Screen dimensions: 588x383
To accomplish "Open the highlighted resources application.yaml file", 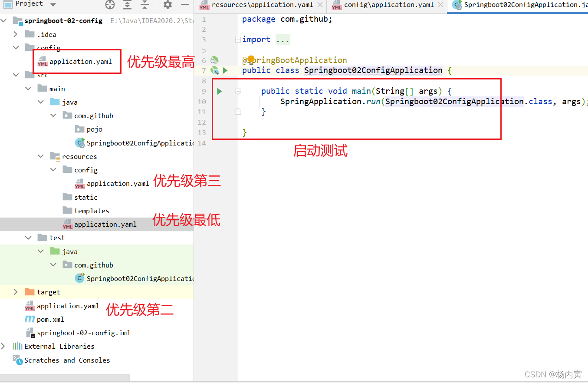I will tap(105, 225).
